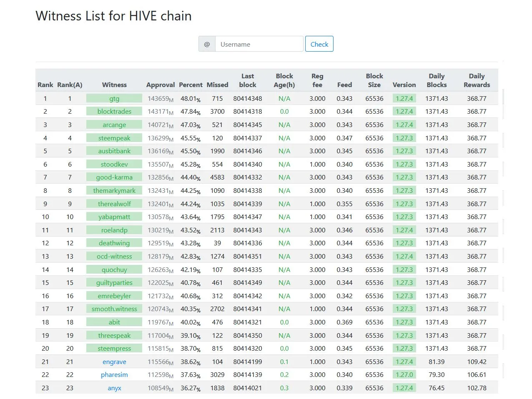Open pharesim witness link
The height and width of the screenshot is (399, 532).
[x=114, y=375]
